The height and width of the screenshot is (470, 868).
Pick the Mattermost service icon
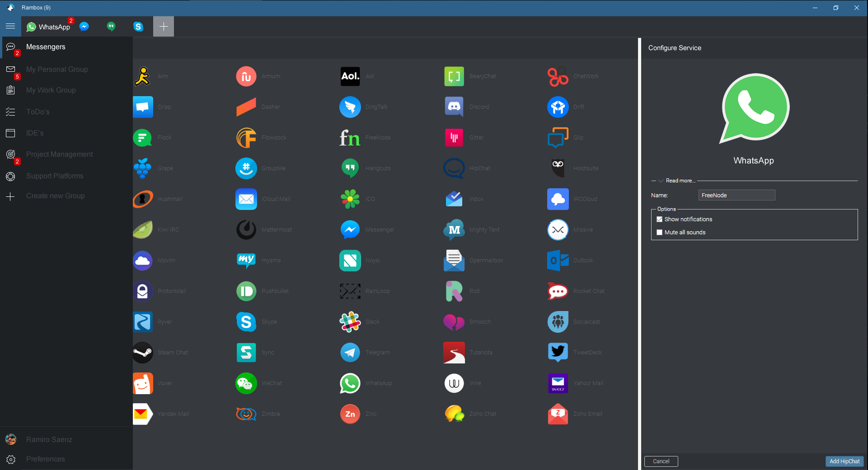point(246,230)
